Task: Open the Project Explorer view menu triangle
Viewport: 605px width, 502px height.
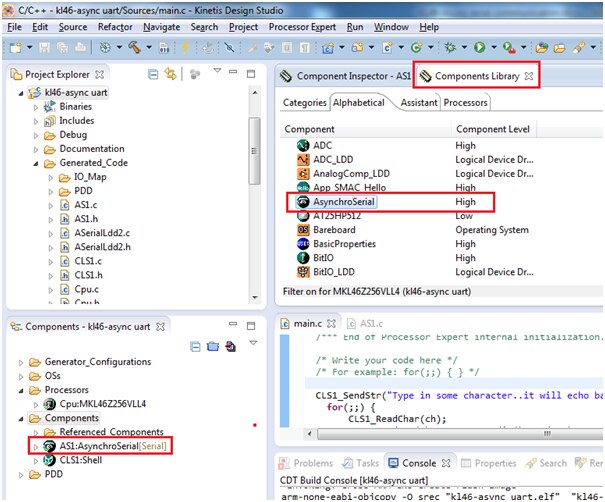Action: (217, 71)
